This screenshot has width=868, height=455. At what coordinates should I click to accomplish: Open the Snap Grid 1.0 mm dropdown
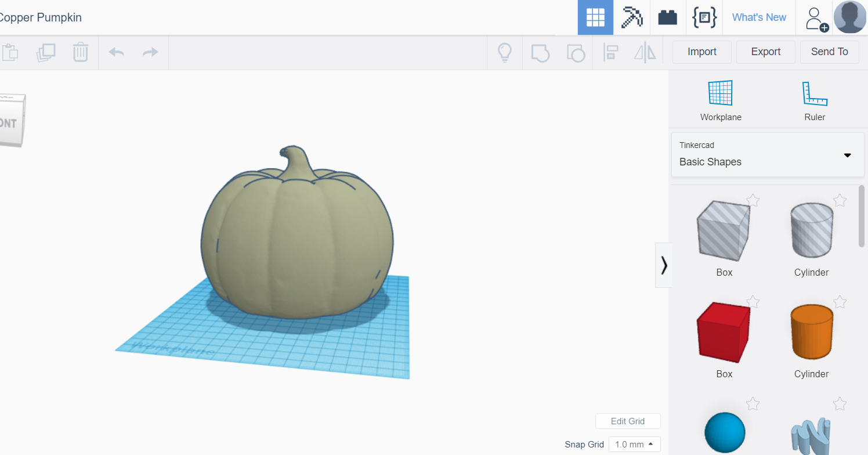[634, 445]
